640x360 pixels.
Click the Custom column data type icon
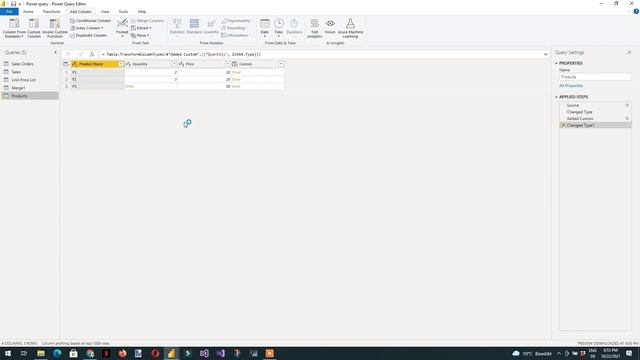[235, 64]
